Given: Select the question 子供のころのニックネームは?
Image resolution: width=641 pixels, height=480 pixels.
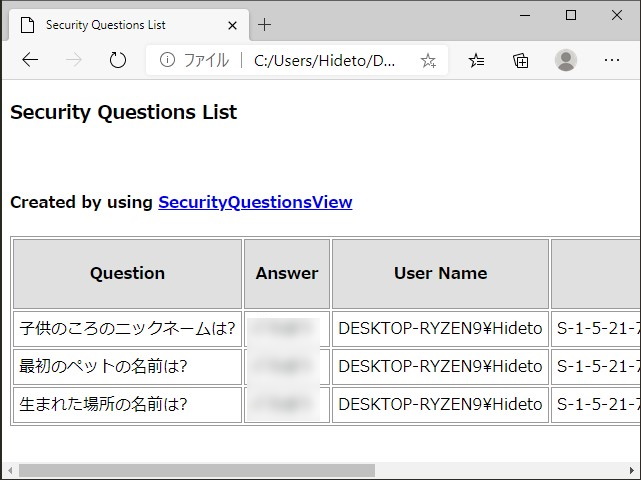Looking at the screenshot, I should click(x=128, y=328).
